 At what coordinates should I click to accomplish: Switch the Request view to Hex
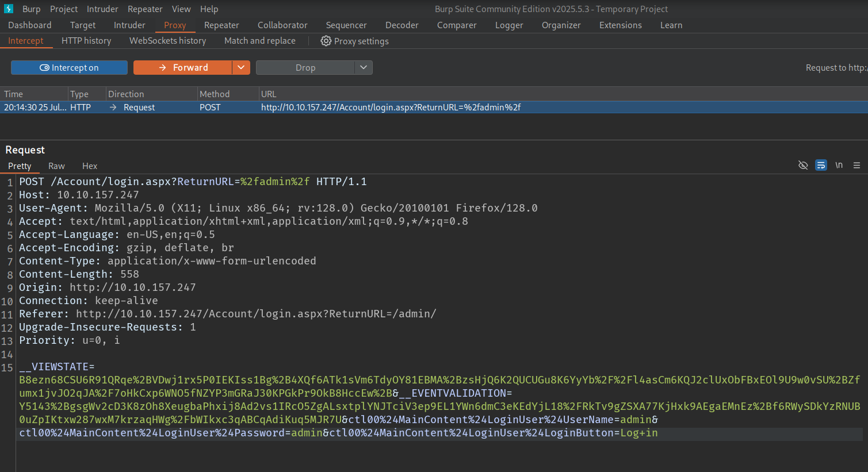pyautogui.click(x=90, y=166)
